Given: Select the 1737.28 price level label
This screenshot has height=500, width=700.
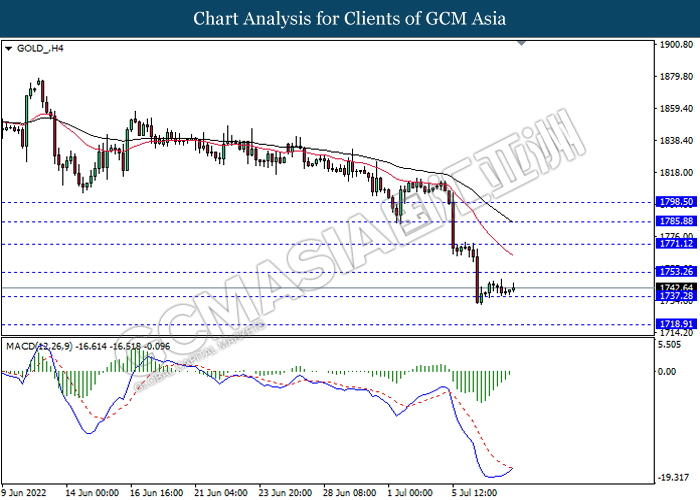Looking at the screenshot, I should (x=676, y=296).
